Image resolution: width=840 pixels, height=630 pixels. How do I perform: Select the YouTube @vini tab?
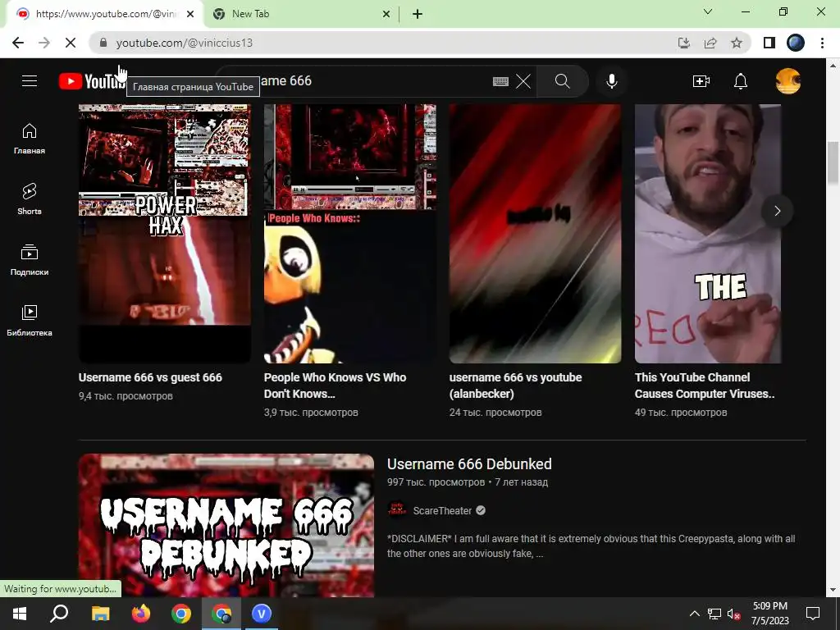point(104,15)
